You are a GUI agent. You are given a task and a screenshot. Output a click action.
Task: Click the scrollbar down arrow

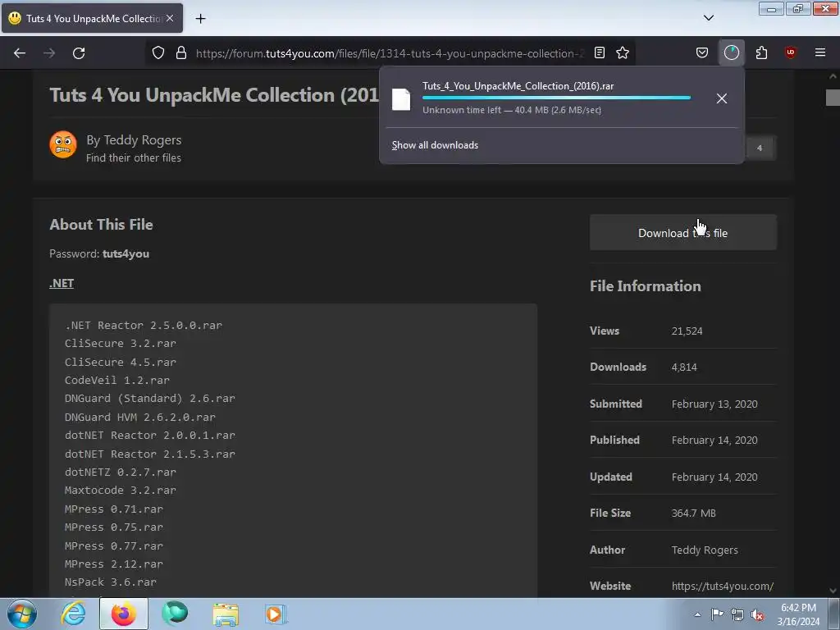pos(833,591)
